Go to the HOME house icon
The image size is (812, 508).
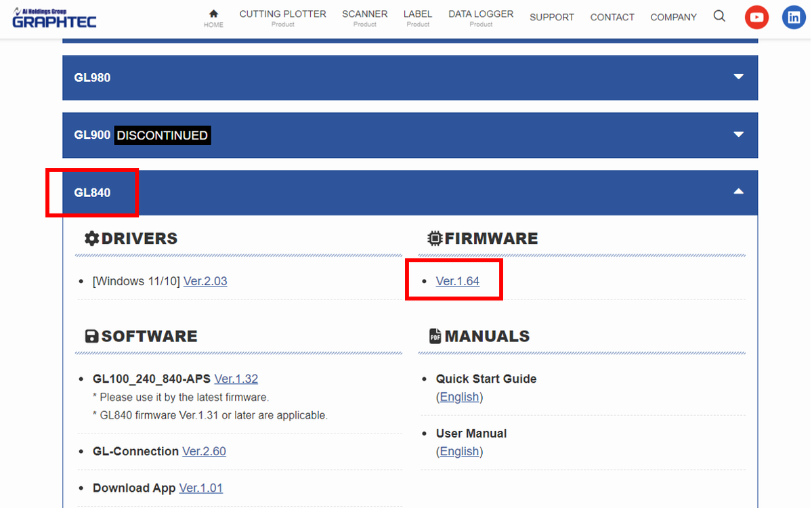point(213,14)
